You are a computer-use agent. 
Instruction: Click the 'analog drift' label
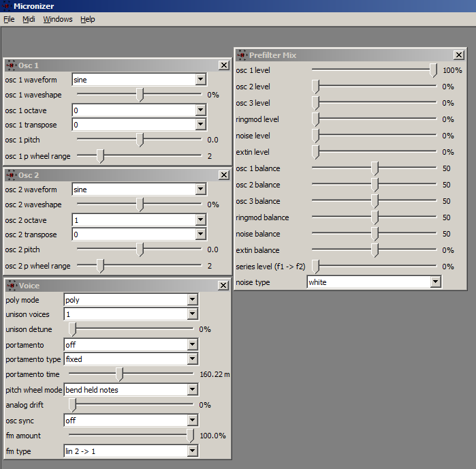[25, 405]
